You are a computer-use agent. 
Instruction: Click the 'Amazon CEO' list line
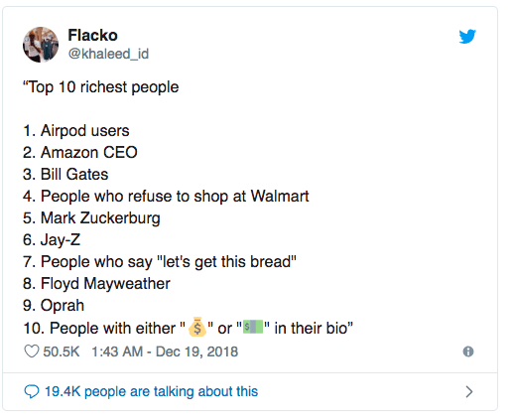pos(80,152)
